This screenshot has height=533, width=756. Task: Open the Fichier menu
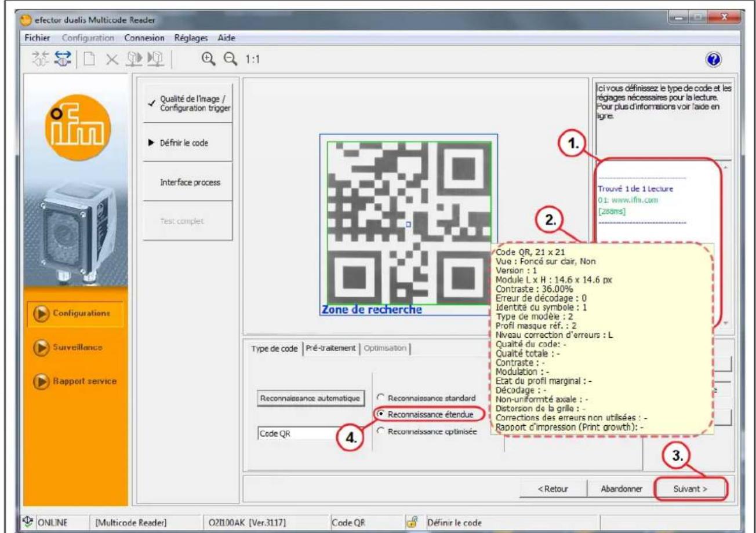[37, 38]
